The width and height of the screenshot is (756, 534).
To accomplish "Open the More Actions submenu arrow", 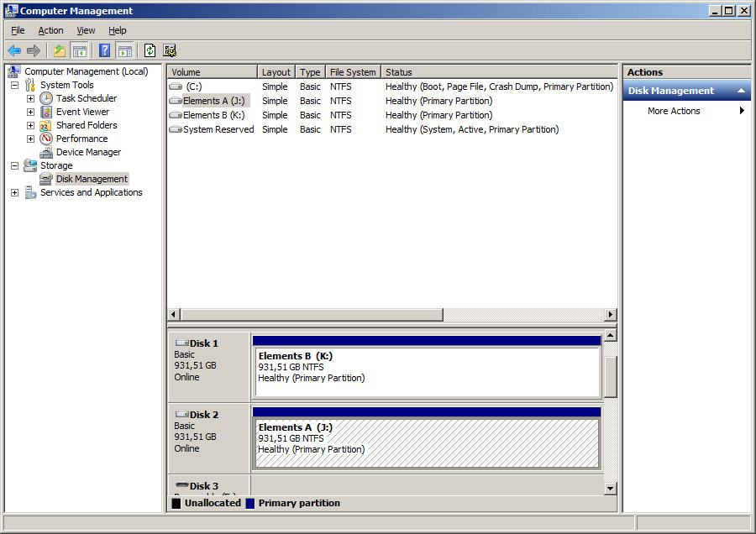I will pos(742,111).
